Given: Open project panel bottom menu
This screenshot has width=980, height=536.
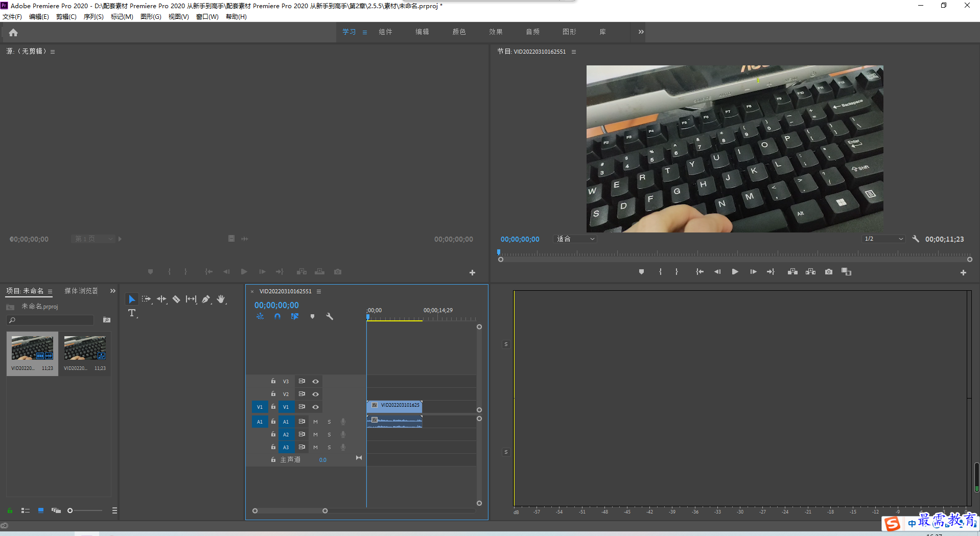Looking at the screenshot, I should pos(114,510).
